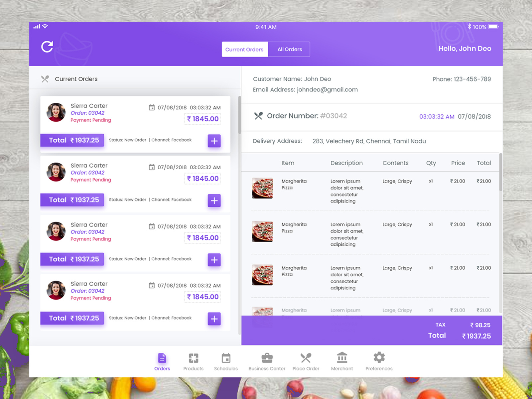Screen dimensions: 532x399
Task: Click the refresh icon in the top left
Action: 47,47
